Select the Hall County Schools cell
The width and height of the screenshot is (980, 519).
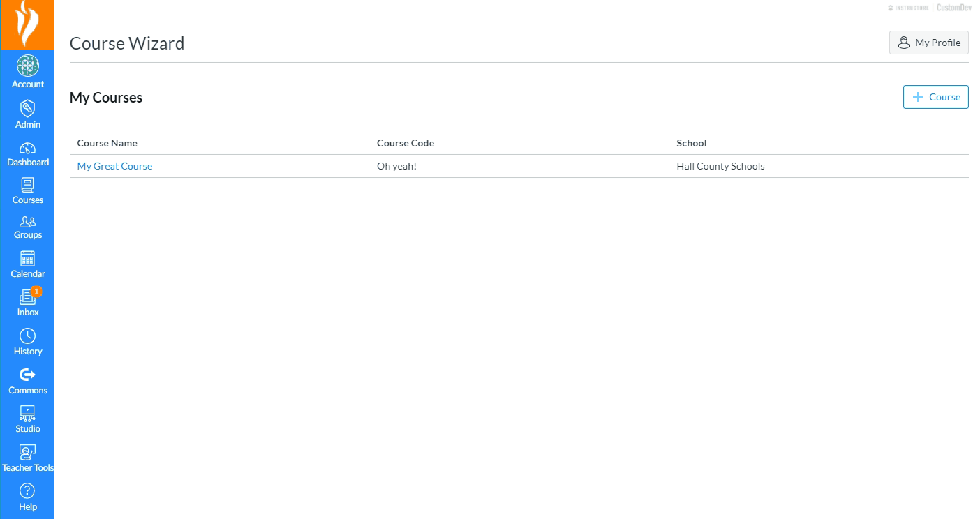tap(720, 166)
